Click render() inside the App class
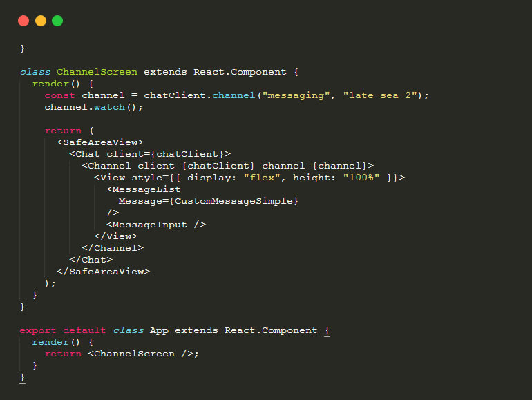 56,342
